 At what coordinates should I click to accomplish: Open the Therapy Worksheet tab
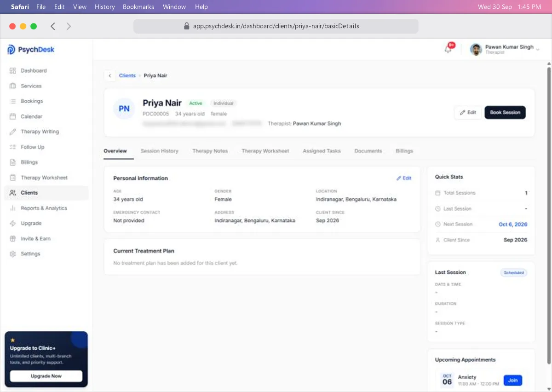point(265,151)
